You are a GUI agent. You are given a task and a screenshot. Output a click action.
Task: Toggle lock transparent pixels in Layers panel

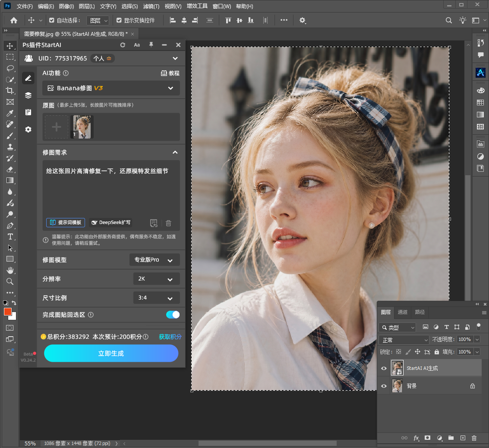[x=398, y=352]
